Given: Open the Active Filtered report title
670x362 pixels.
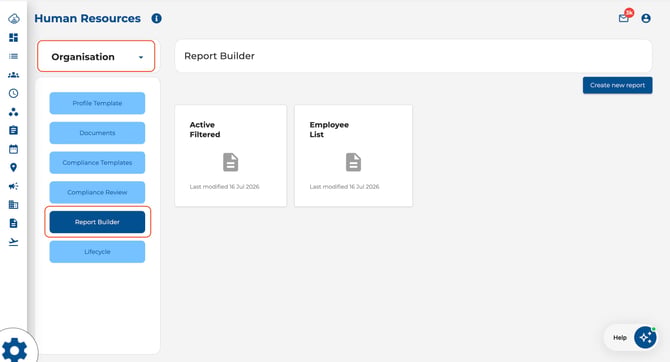Looking at the screenshot, I should (205, 129).
